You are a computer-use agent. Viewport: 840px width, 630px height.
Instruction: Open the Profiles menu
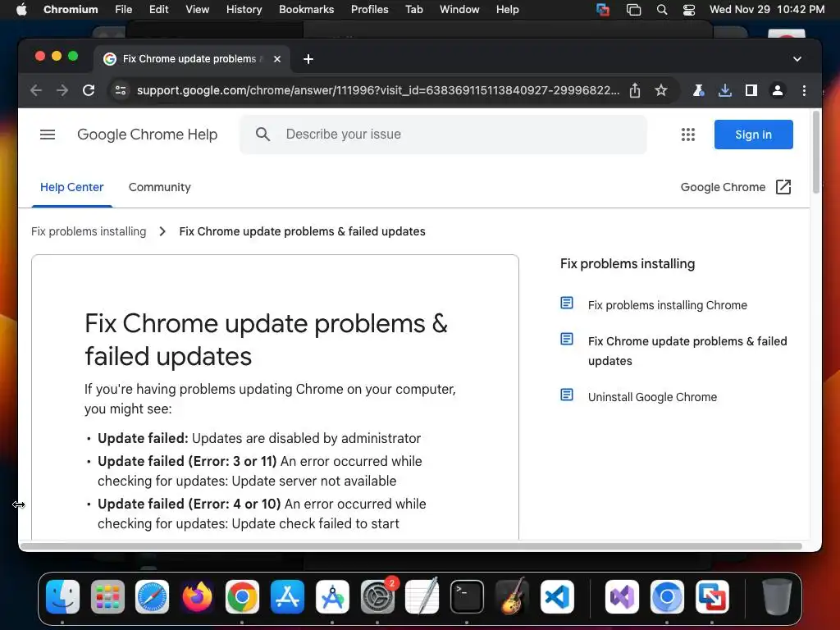point(370,10)
